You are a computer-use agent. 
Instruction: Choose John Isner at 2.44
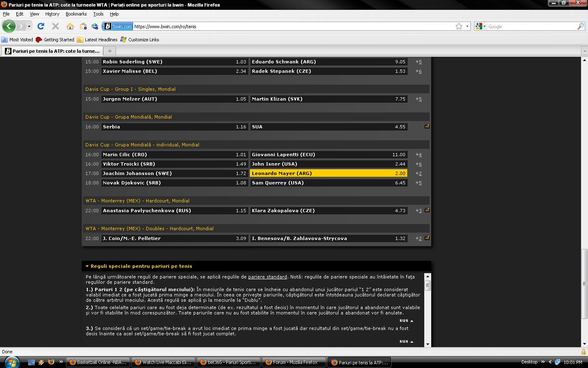pyautogui.click(x=328, y=164)
